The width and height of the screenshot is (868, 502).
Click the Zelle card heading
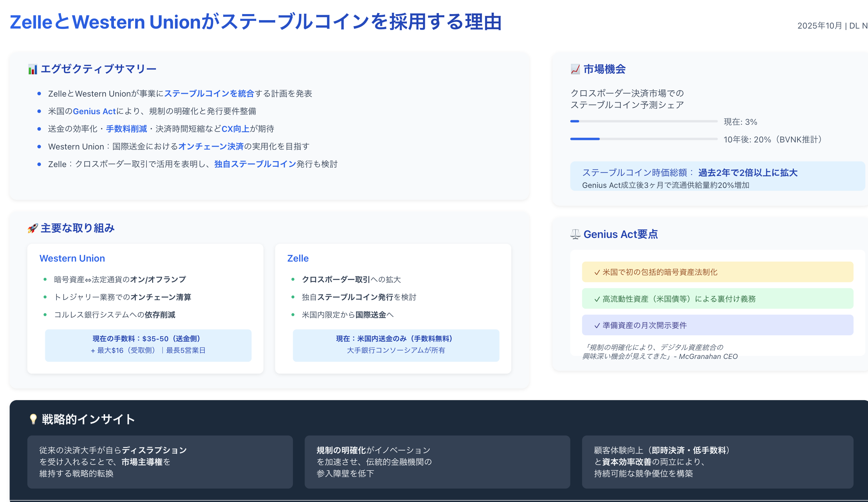tap(298, 258)
